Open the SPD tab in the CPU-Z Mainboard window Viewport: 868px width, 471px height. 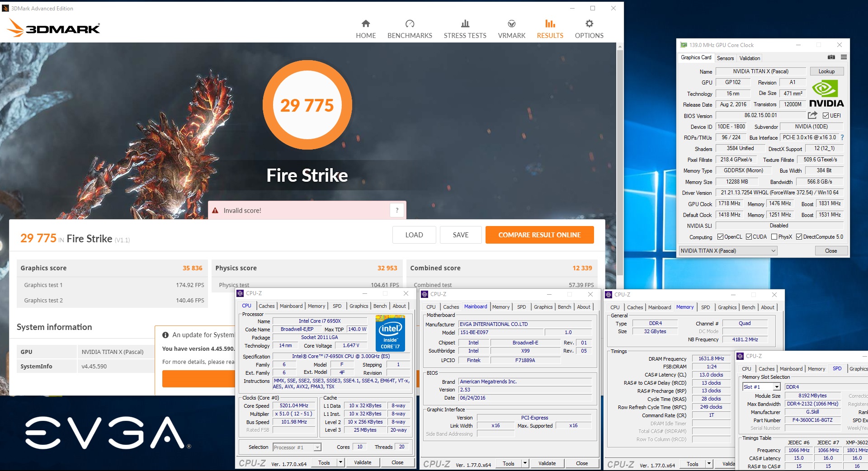[x=521, y=307]
